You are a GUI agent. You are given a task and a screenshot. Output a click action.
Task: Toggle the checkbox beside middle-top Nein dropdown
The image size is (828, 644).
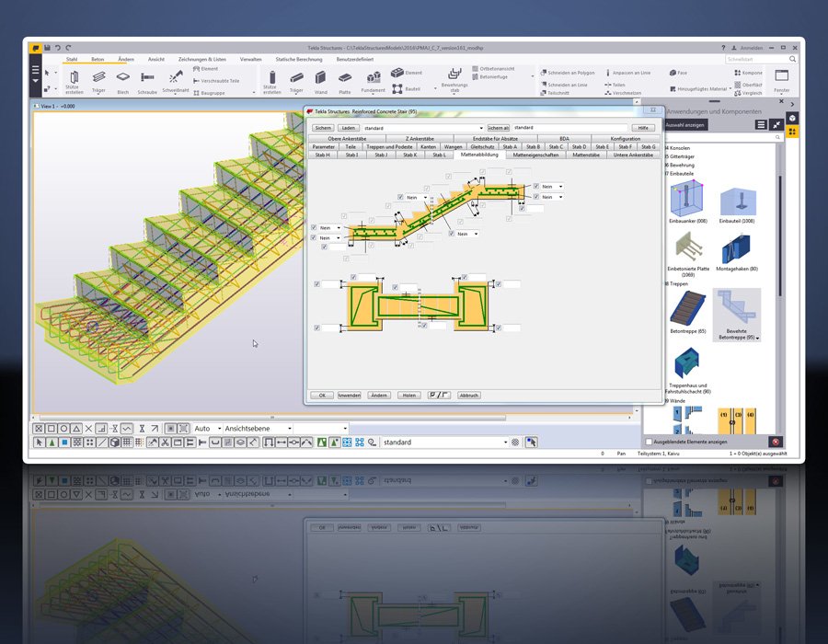pos(400,198)
